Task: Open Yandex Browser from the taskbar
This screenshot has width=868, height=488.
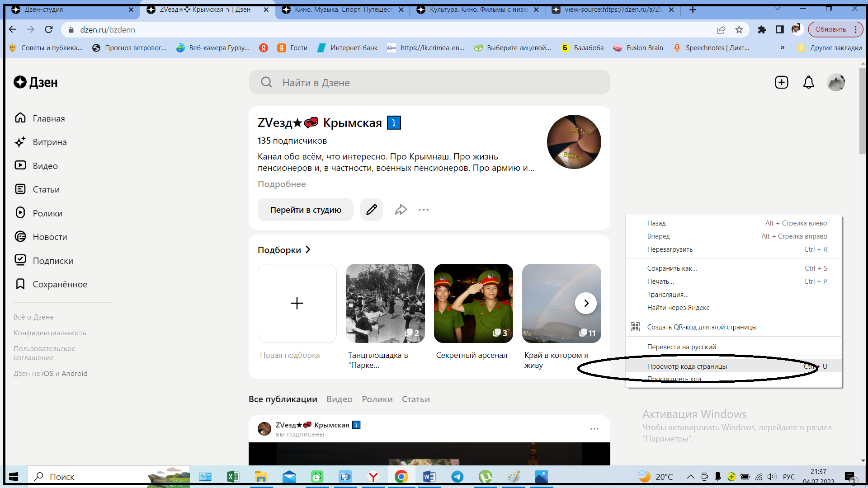Action: tap(373, 477)
